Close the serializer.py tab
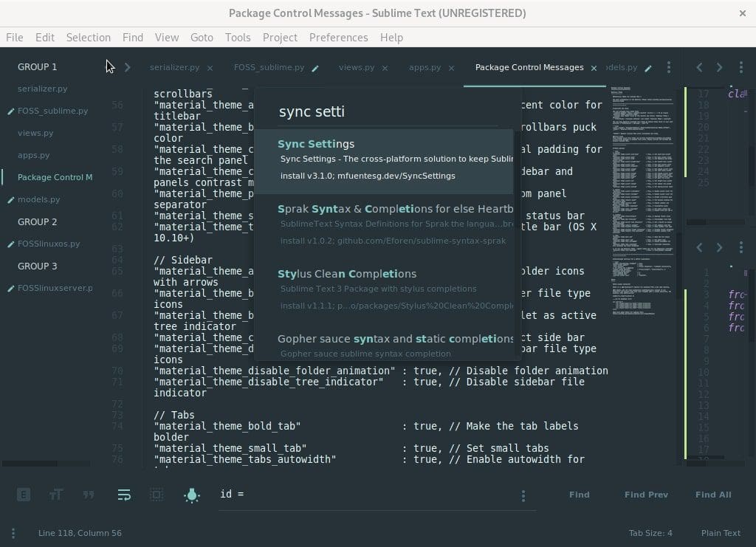Image resolution: width=756 pixels, height=547 pixels. click(210, 68)
